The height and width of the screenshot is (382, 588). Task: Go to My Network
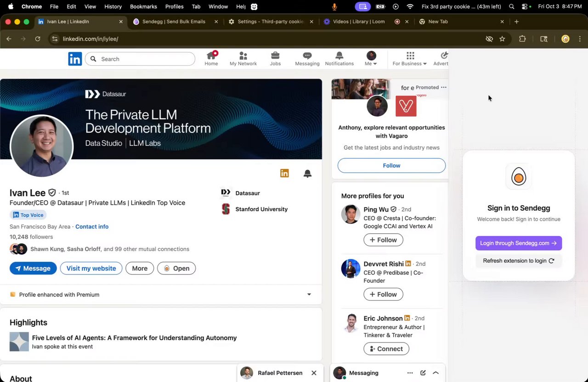click(243, 59)
